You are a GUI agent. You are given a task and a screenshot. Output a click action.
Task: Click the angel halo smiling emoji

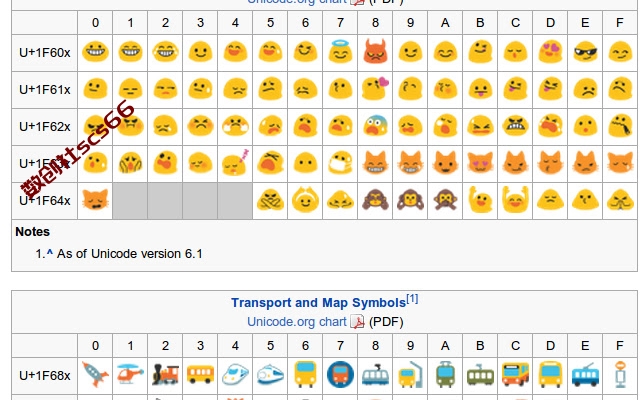340,51
